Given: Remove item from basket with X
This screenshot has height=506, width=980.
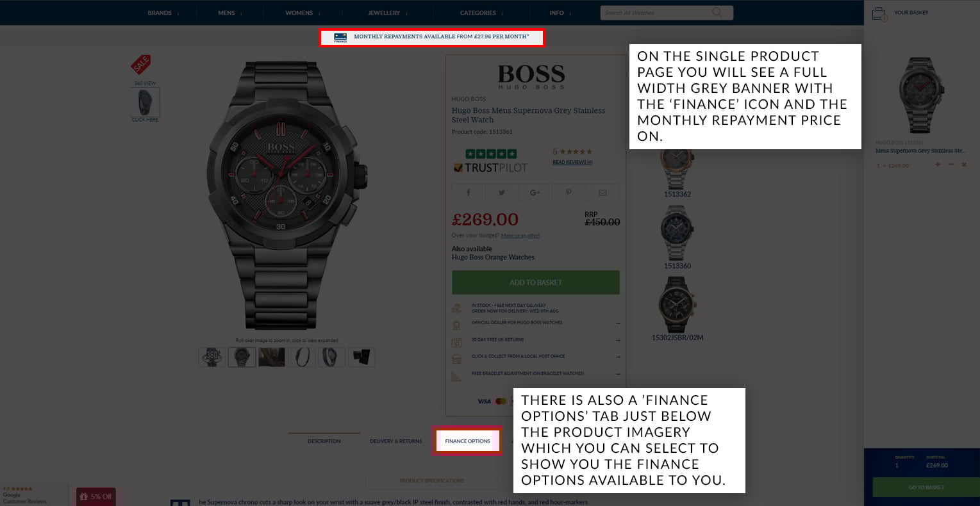Looking at the screenshot, I should 964,165.
